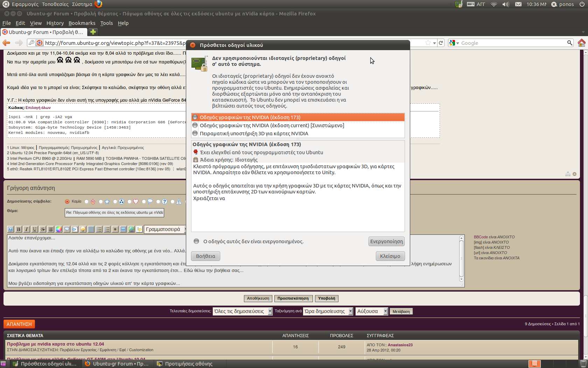Select the NVIDIA driver (version 173) option
The width and height of the screenshot is (588, 368).
point(298,117)
